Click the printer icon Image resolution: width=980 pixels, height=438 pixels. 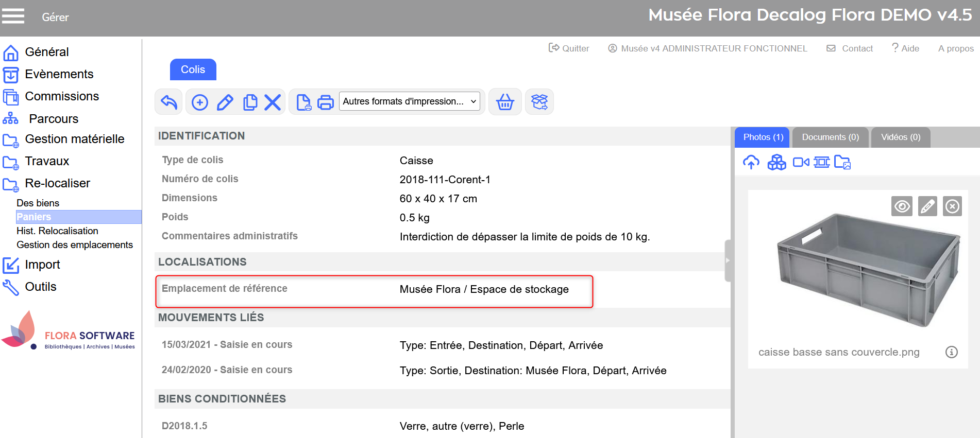[x=325, y=102]
